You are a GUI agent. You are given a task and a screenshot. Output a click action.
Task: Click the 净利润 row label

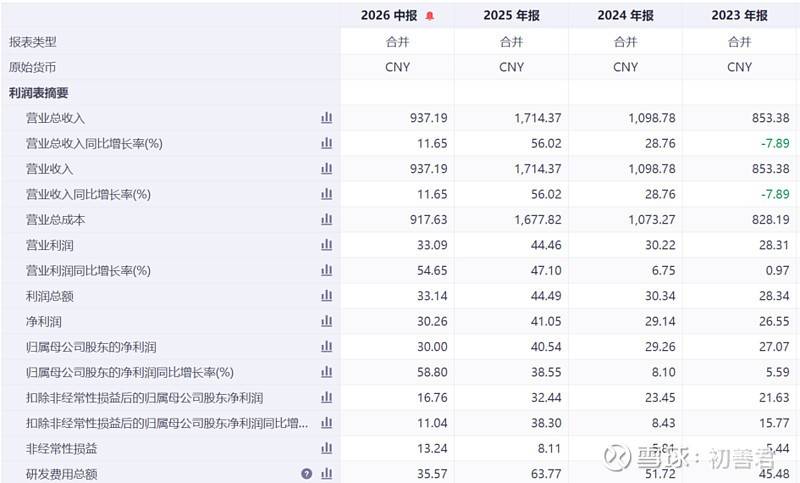pos(44,321)
